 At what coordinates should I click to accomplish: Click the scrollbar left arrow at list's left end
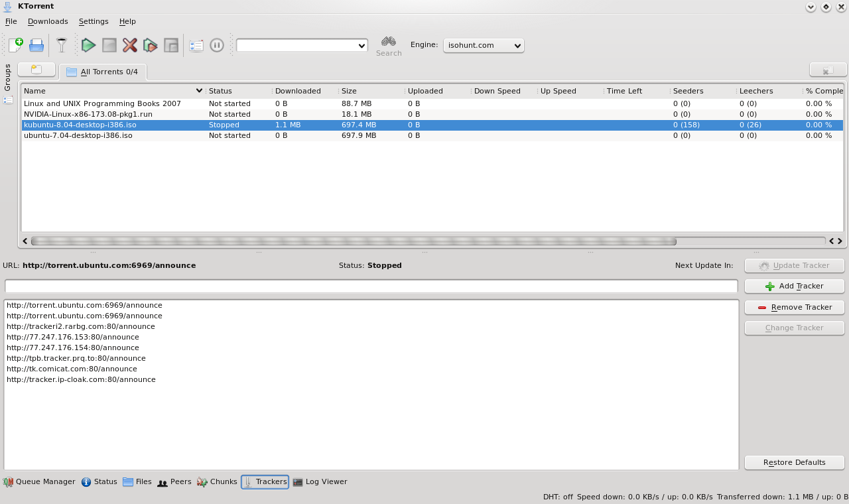pos(25,241)
